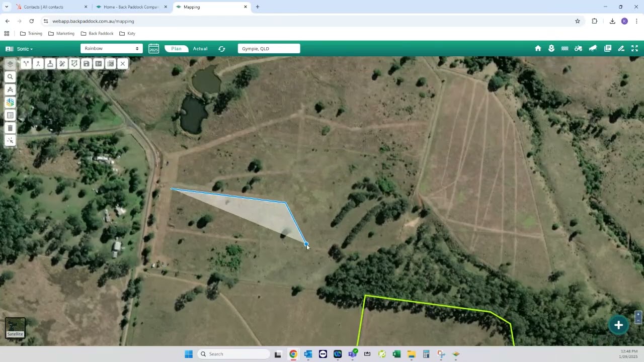Go to Home via house icon
Viewport: 644px width, 362px height.
pyautogui.click(x=538, y=48)
